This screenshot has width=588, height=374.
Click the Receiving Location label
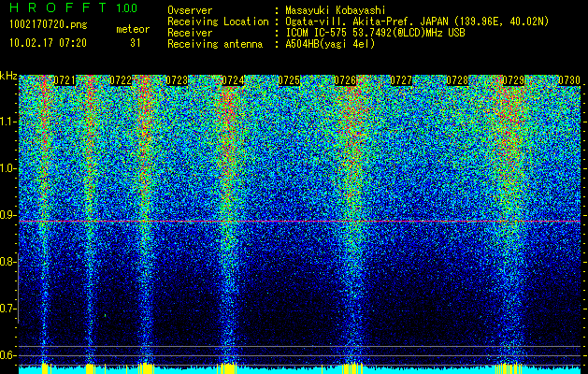point(218,22)
